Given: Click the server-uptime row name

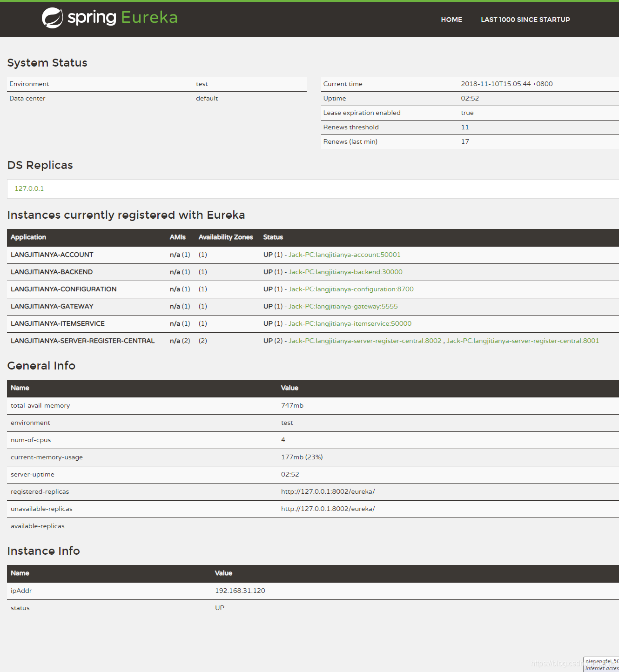Looking at the screenshot, I should click(33, 474).
